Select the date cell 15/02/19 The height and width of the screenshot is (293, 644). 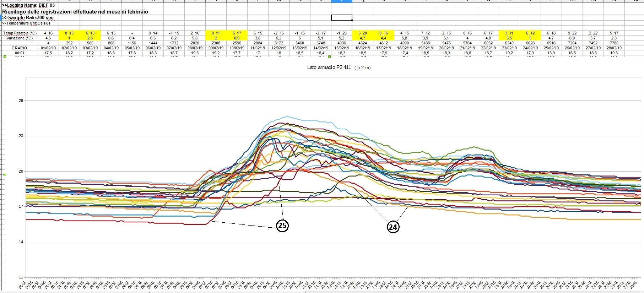(x=341, y=48)
